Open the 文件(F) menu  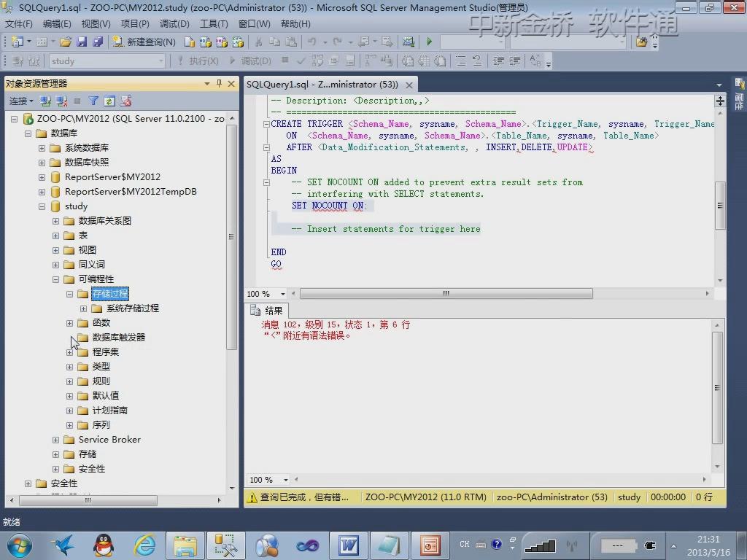point(18,24)
